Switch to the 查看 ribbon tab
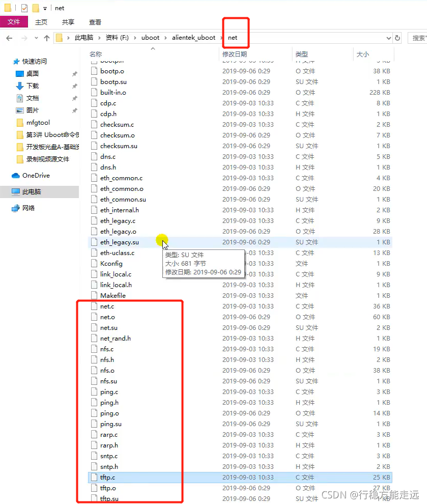Screen dimensions: 427x504 [95, 22]
